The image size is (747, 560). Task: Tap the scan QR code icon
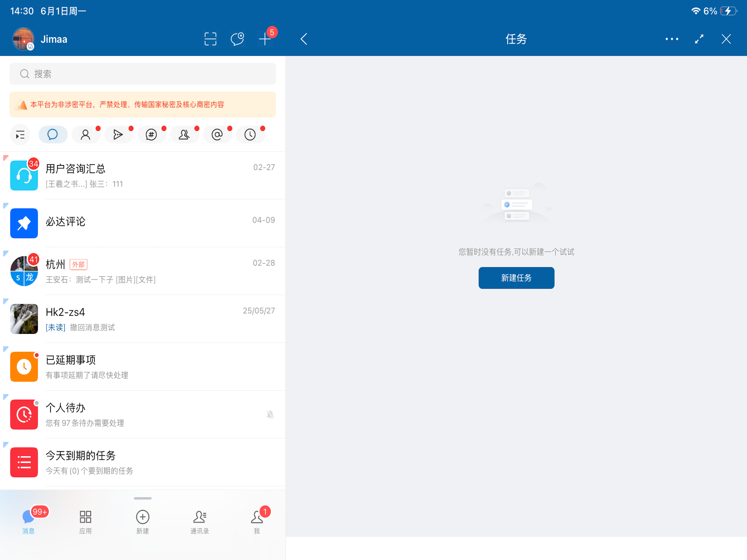pos(210,39)
